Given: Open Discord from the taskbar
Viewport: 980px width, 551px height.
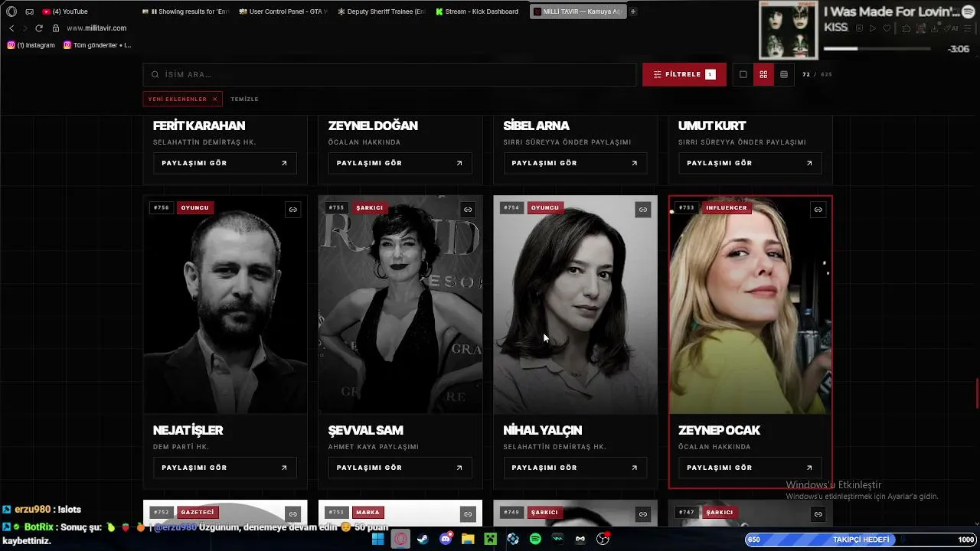Looking at the screenshot, I should (x=446, y=539).
